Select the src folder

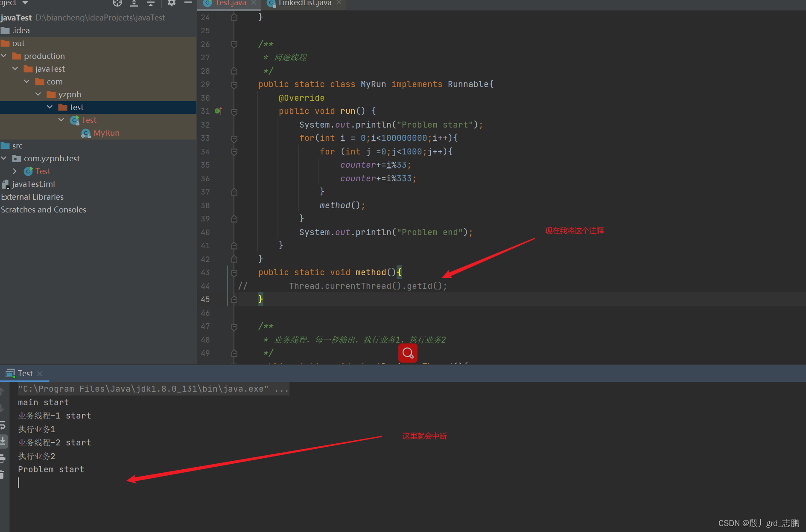pos(98,145)
